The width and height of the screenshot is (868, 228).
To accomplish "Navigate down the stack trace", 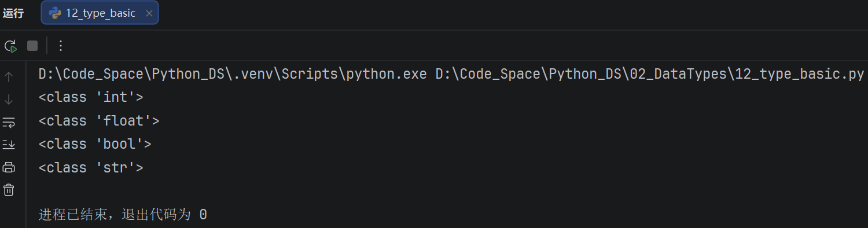I will coord(9,100).
